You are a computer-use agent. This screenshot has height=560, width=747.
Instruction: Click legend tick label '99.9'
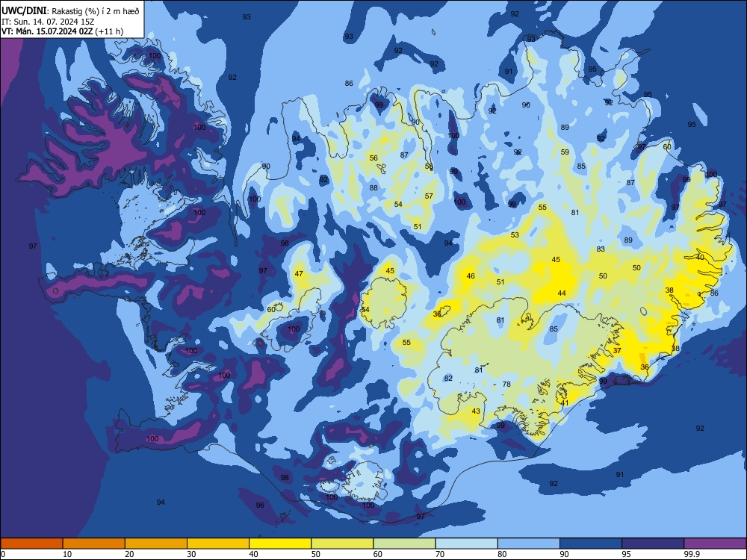tap(691, 554)
